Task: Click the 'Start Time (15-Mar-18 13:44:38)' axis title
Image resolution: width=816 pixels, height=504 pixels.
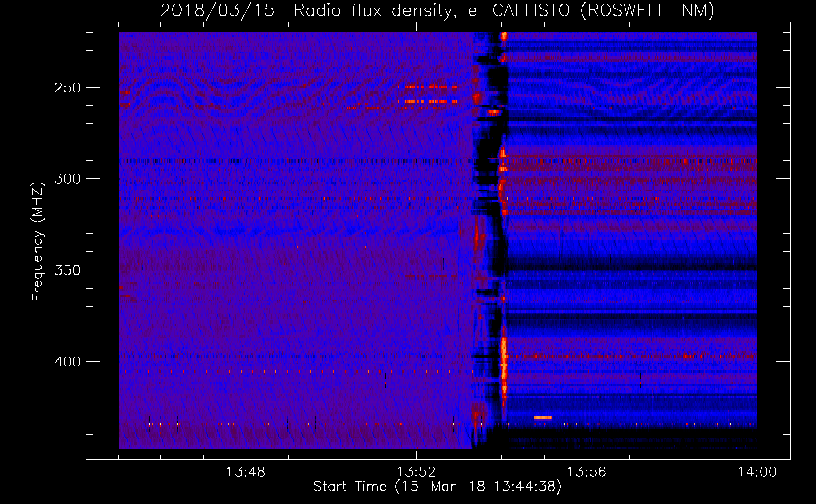Action: point(437,487)
